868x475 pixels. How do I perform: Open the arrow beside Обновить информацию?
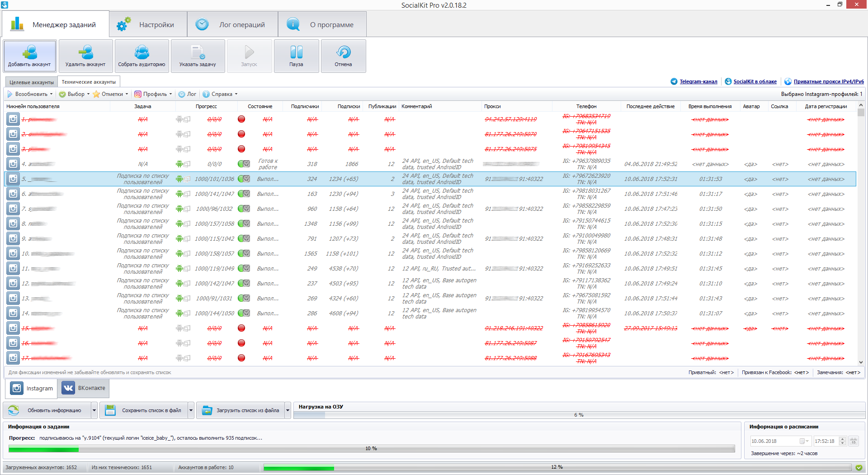[94, 410]
